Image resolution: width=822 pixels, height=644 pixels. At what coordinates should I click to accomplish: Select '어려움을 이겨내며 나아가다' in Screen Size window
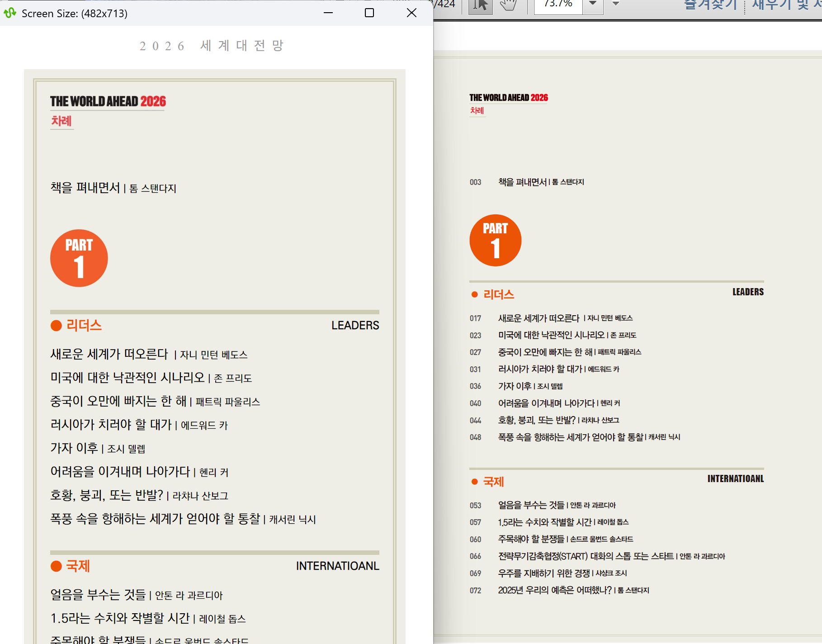point(120,472)
